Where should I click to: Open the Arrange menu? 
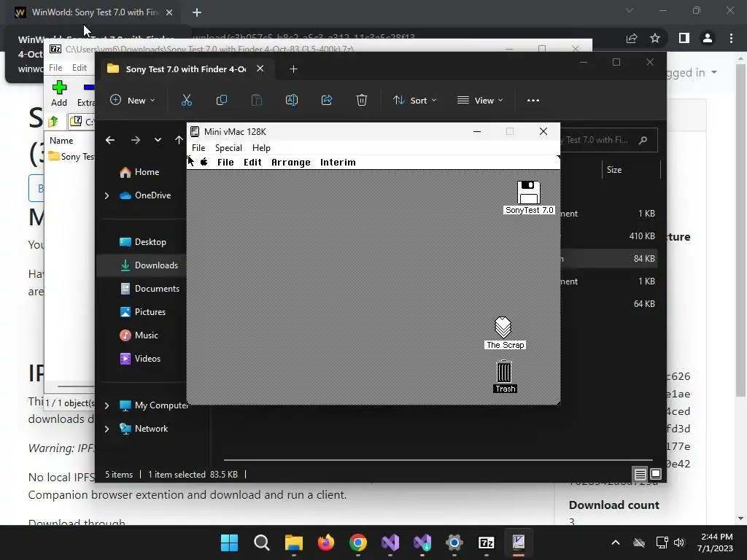[290, 163]
